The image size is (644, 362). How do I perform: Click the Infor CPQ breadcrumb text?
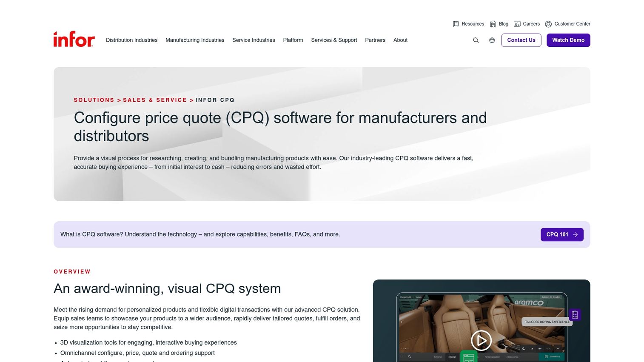[215, 100]
